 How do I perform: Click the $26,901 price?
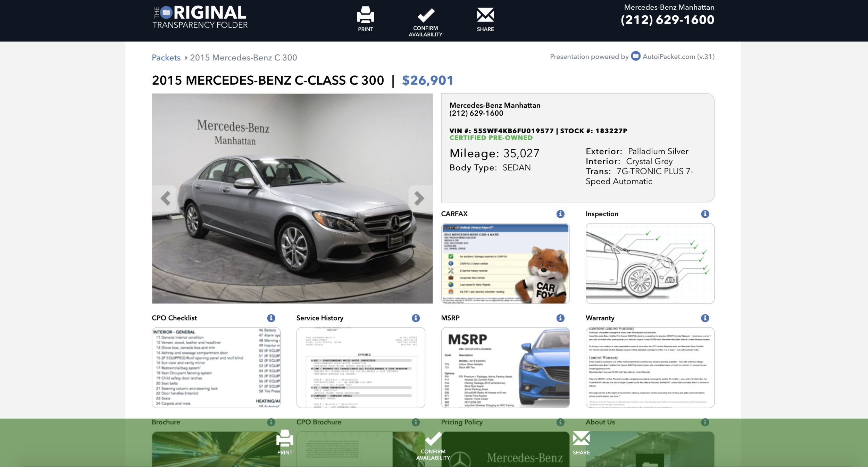(x=427, y=81)
